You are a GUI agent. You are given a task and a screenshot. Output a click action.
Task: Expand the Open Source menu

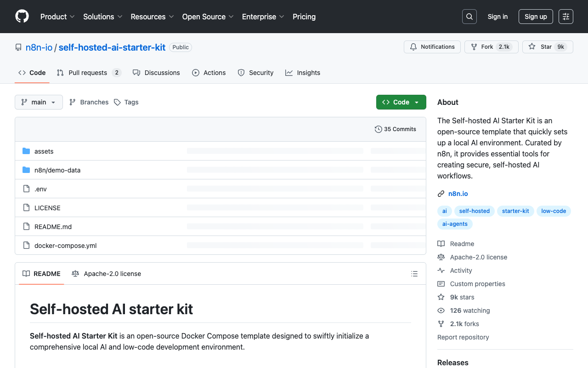pyautogui.click(x=208, y=17)
